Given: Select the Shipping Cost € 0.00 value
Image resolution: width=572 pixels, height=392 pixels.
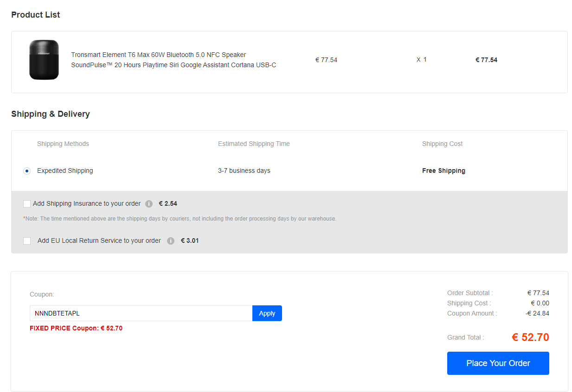Looking at the screenshot, I should [x=540, y=303].
